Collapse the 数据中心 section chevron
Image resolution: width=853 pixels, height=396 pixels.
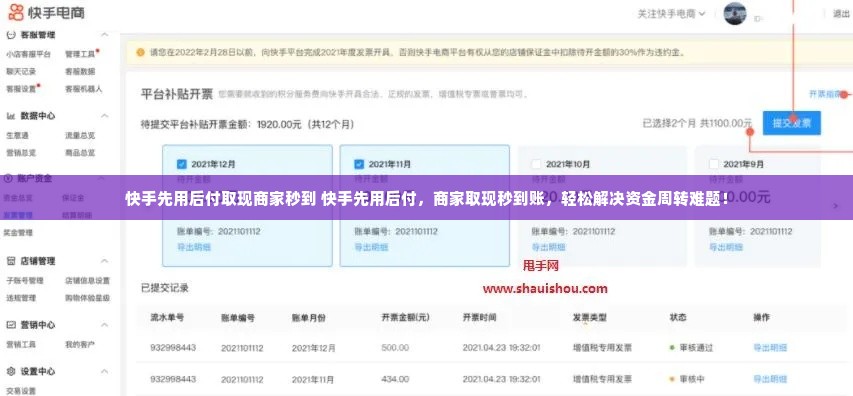click(x=105, y=116)
